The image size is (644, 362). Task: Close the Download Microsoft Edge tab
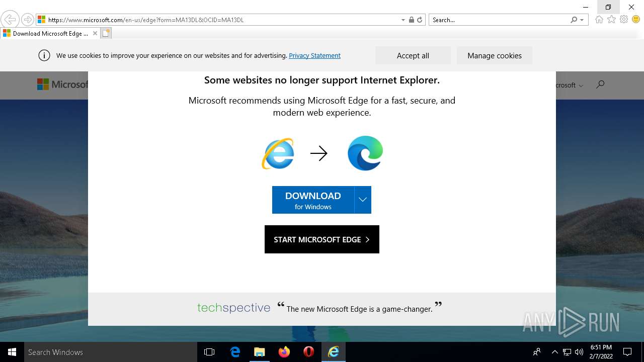point(95,34)
